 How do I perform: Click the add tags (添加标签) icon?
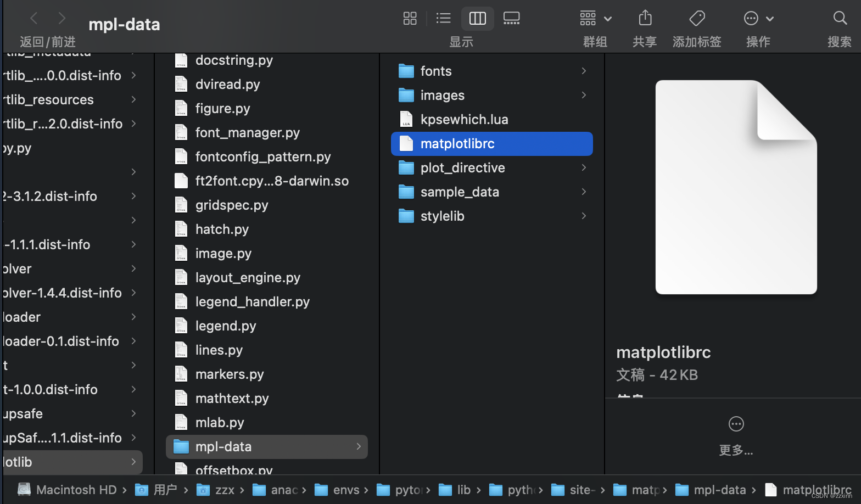pyautogui.click(x=697, y=18)
